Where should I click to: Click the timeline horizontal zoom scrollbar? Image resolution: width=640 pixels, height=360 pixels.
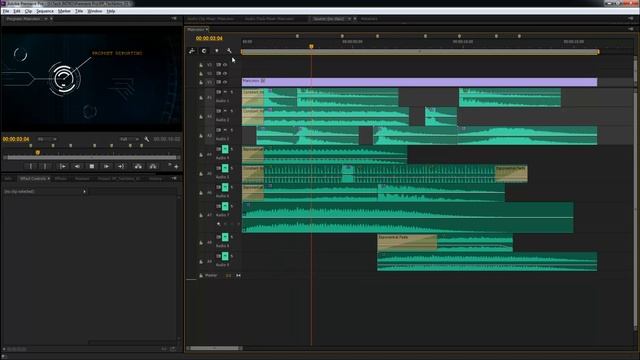click(215, 348)
